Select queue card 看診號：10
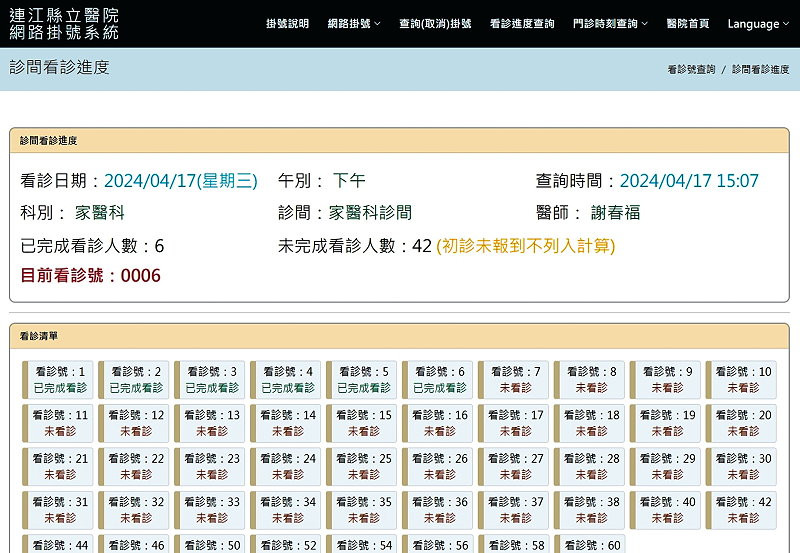800x553 pixels. pos(741,380)
